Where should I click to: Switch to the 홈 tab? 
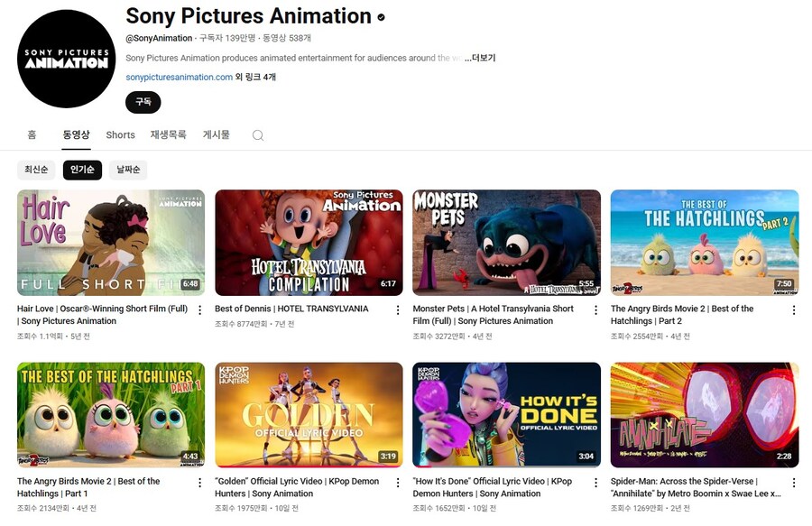click(x=32, y=135)
